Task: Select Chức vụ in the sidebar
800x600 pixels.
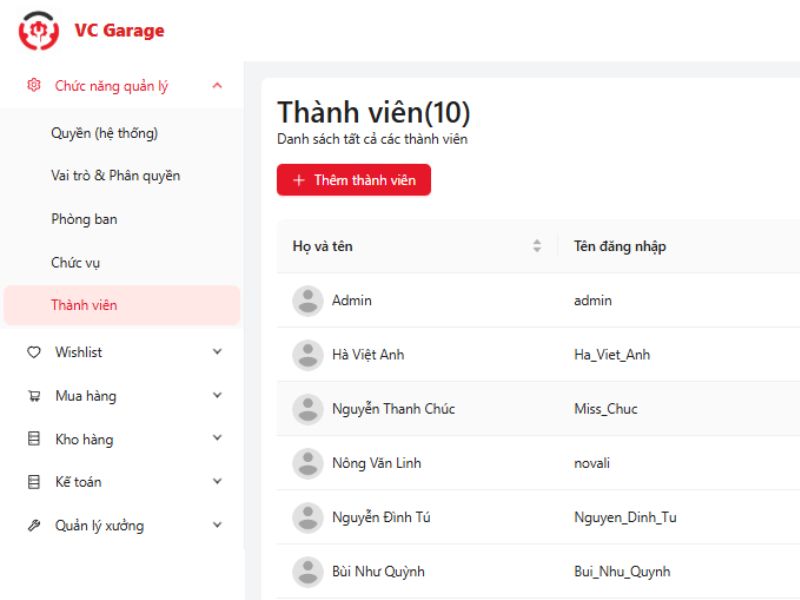Action: pos(75,262)
